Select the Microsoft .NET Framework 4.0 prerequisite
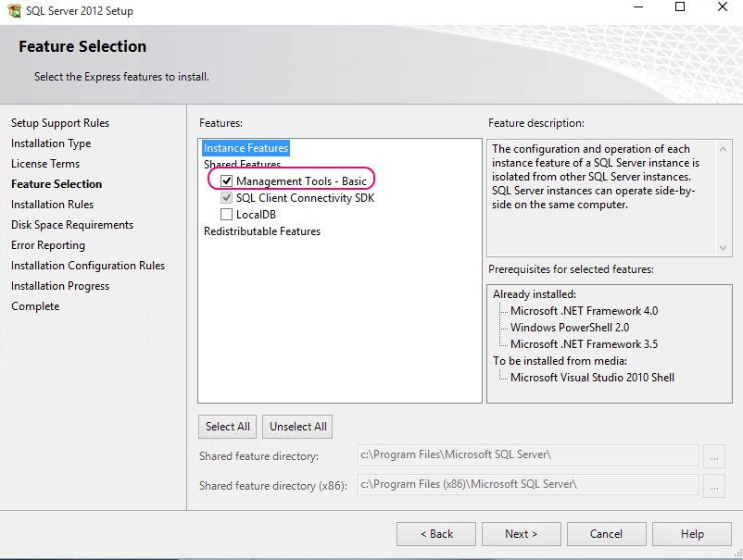The image size is (743, 560). 584,311
